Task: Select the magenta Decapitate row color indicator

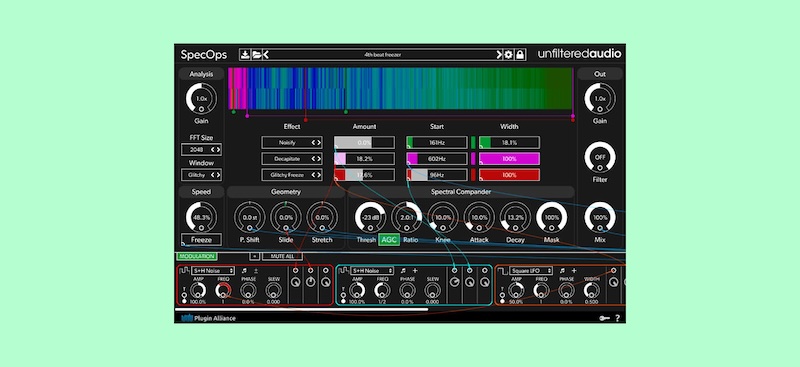Action: point(473,159)
